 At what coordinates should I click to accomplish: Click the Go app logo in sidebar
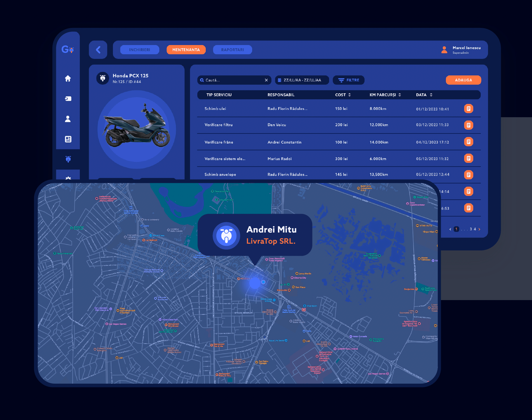coord(68,49)
